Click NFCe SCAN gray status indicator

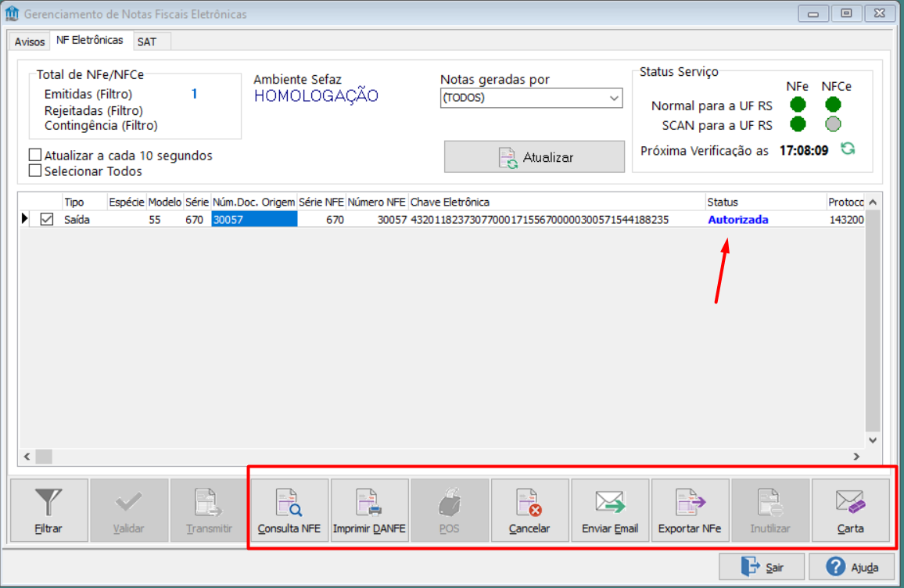[833, 124]
